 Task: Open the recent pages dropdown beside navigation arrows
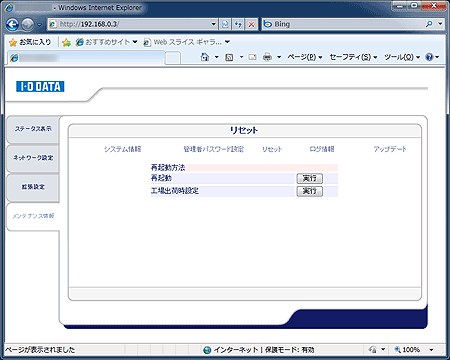click(40, 25)
